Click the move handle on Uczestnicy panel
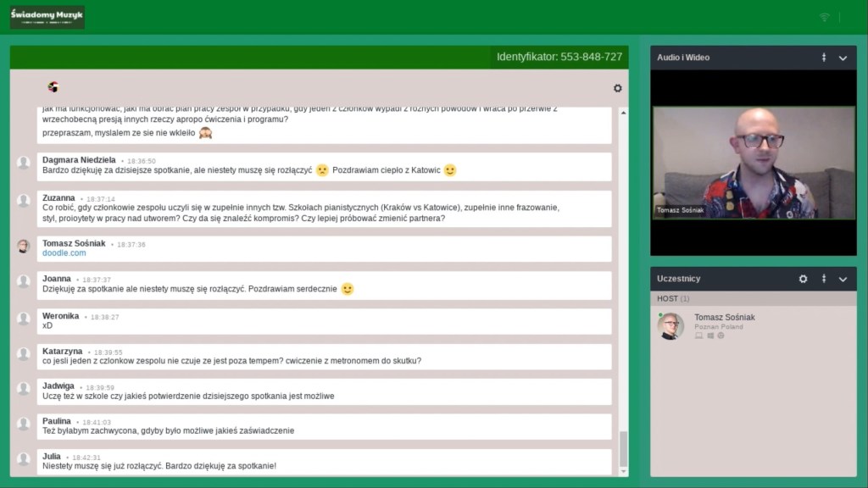This screenshot has width=868, height=488. [823, 279]
